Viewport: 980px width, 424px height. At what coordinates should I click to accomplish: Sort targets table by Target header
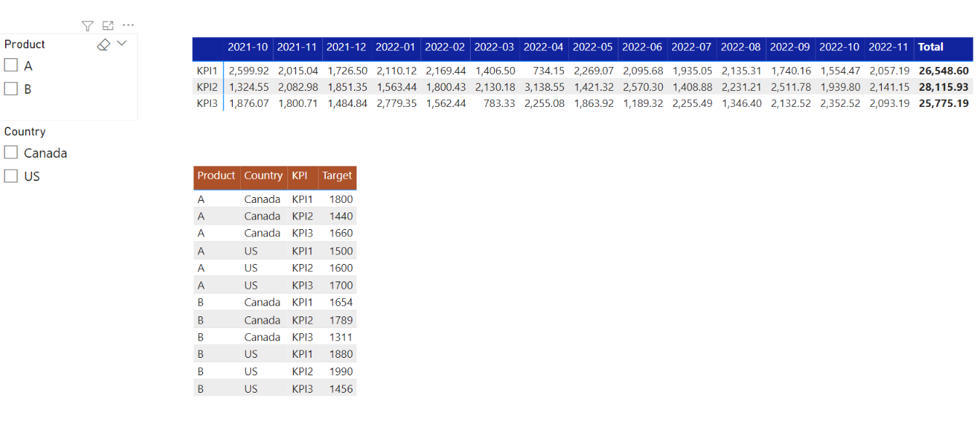tap(337, 176)
